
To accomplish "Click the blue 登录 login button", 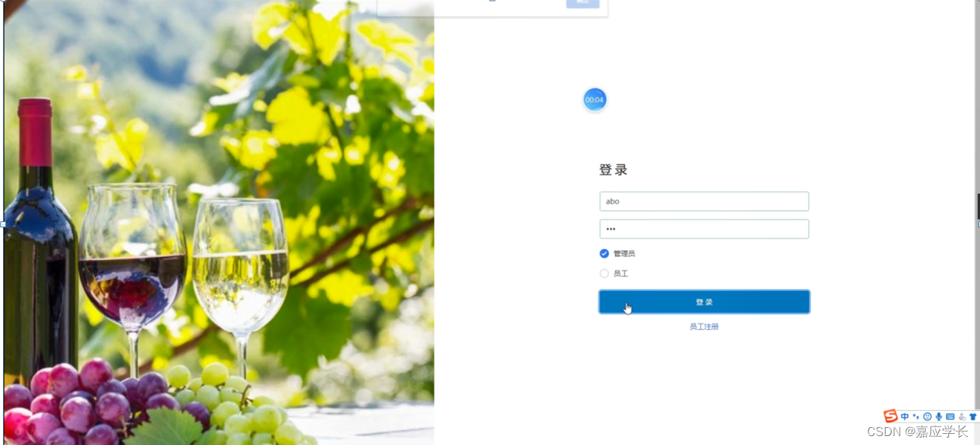I will (x=704, y=302).
